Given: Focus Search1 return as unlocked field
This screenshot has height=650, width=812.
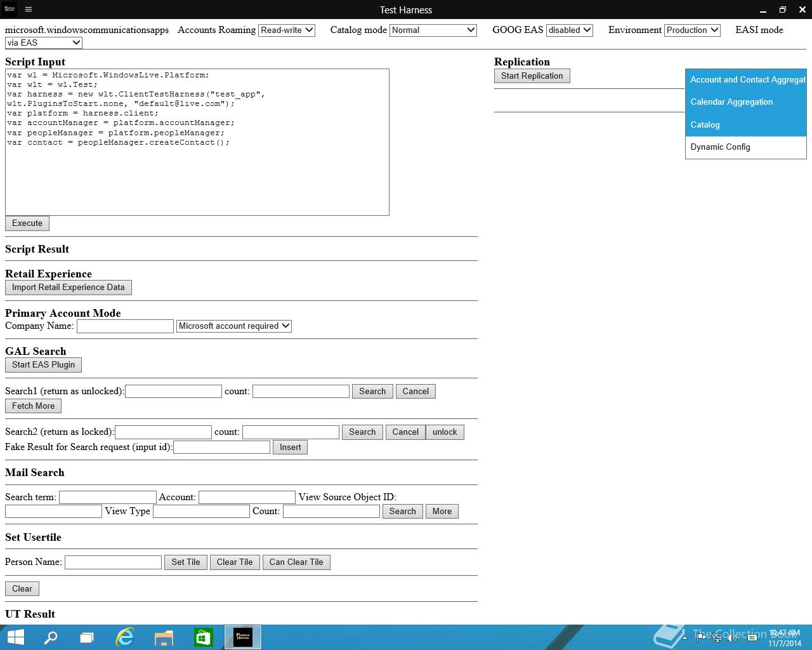Looking at the screenshot, I should 174,392.
